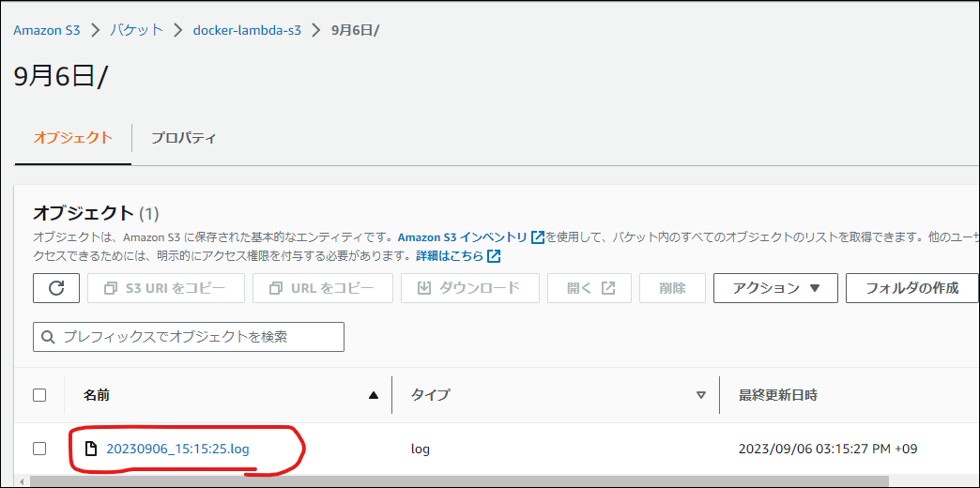Click the 名前 column header label
980x488 pixels.
click(99, 395)
